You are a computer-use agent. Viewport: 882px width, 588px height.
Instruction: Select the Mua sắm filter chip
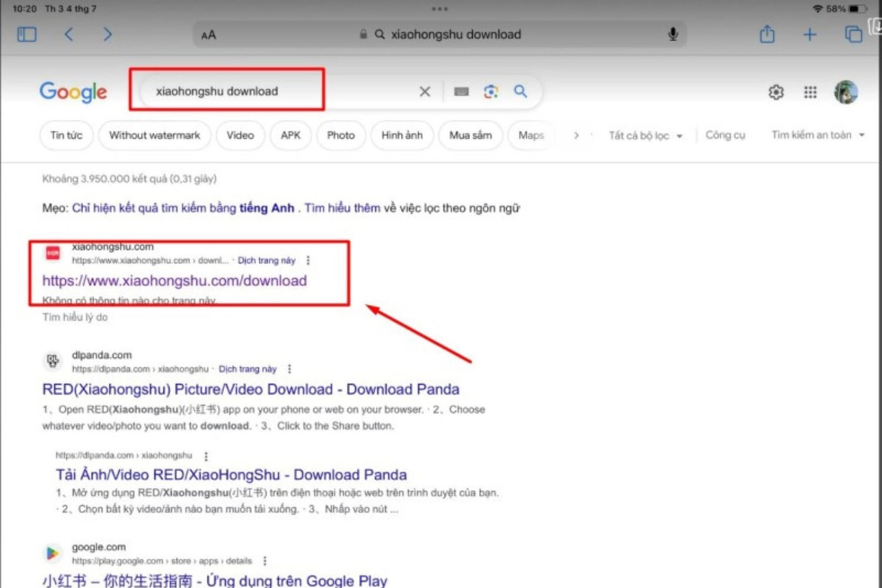click(x=470, y=135)
